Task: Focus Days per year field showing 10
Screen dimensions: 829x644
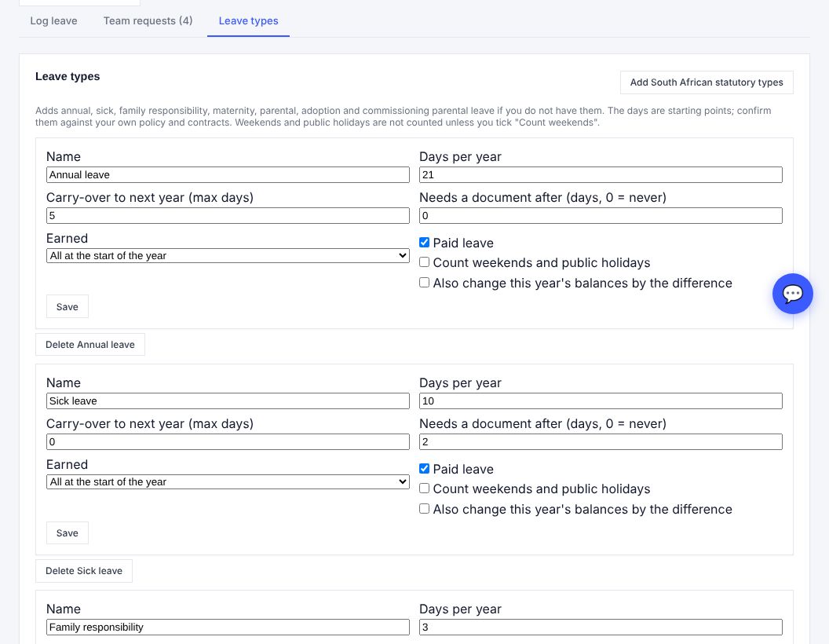Action: click(601, 401)
